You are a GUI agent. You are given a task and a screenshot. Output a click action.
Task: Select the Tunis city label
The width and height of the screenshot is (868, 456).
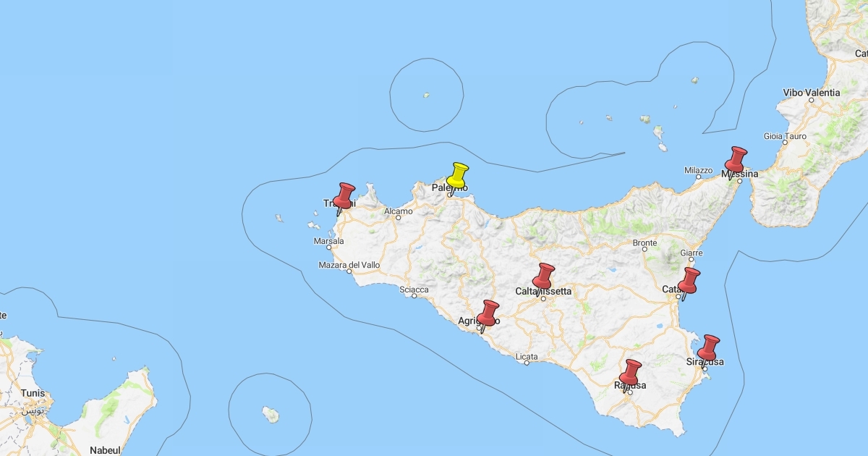33,393
